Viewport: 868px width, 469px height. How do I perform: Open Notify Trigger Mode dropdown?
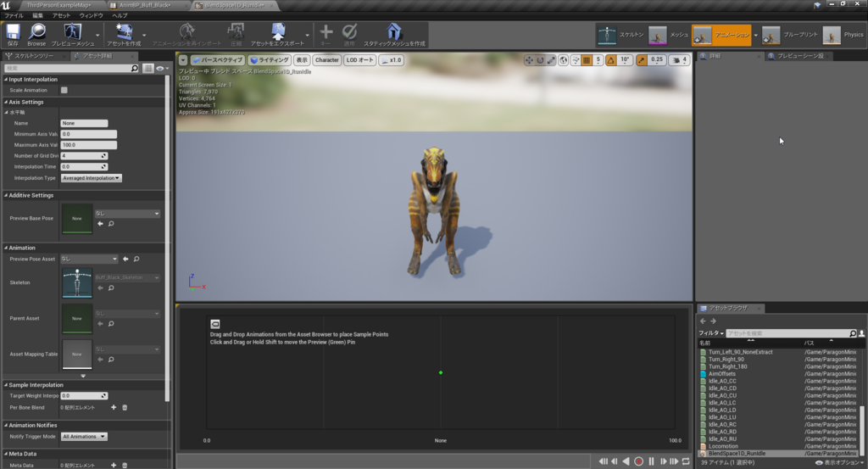[84, 436]
